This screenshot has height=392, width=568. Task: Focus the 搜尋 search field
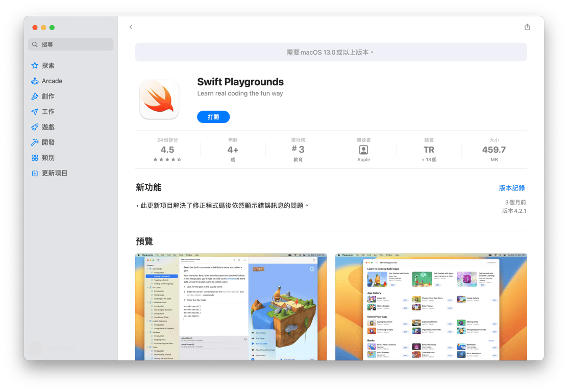pos(70,44)
